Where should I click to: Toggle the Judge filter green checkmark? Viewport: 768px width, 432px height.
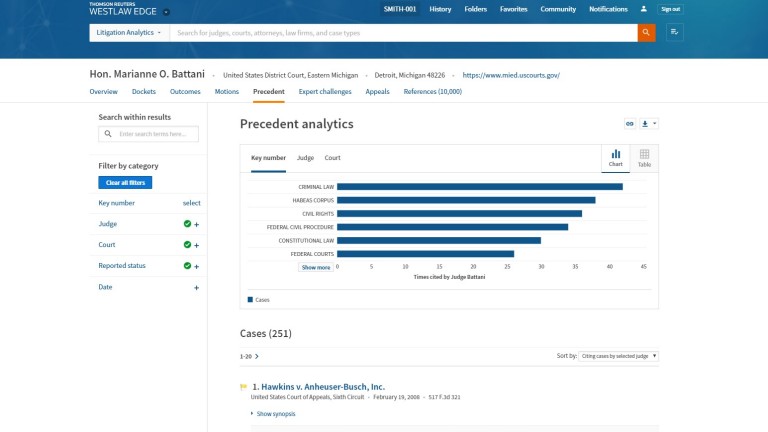pos(187,224)
